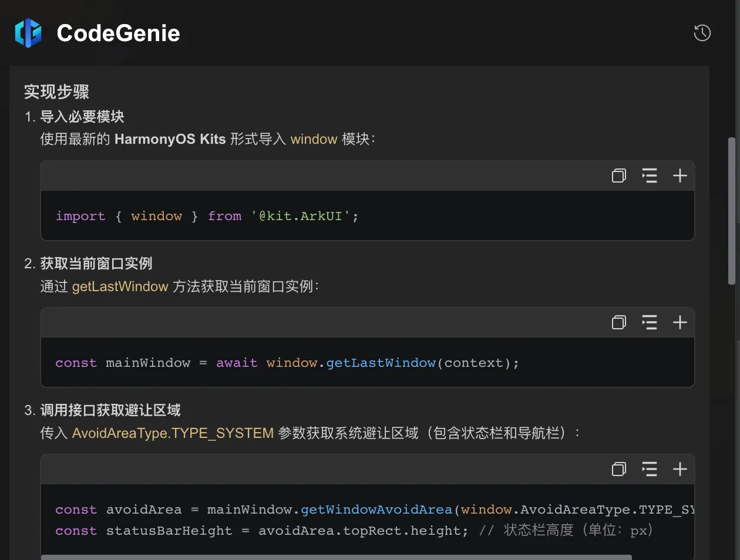Click the statusBarHeight code line

[261, 531]
